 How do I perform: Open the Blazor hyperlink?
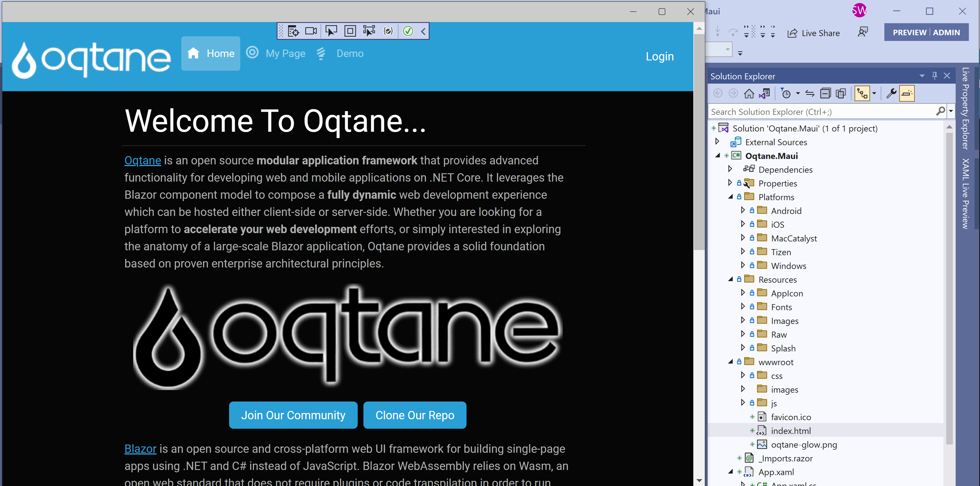[140, 449]
